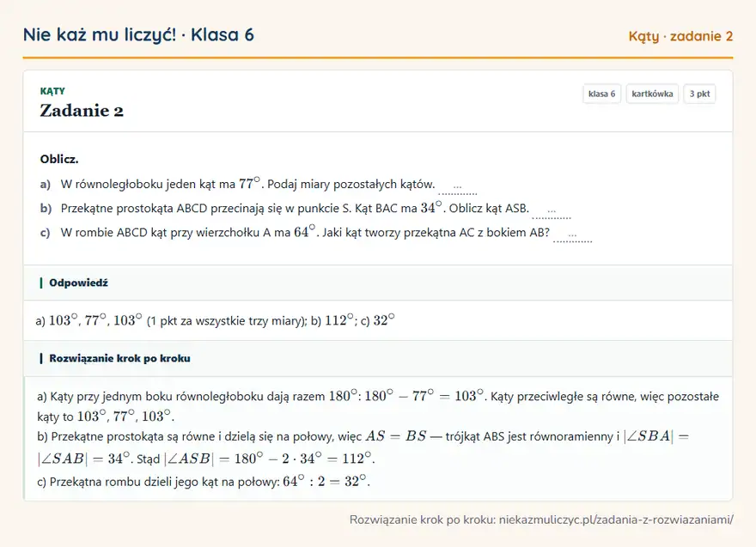Click the answer blank for part c)
The image size is (756, 547).
(572, 235)
